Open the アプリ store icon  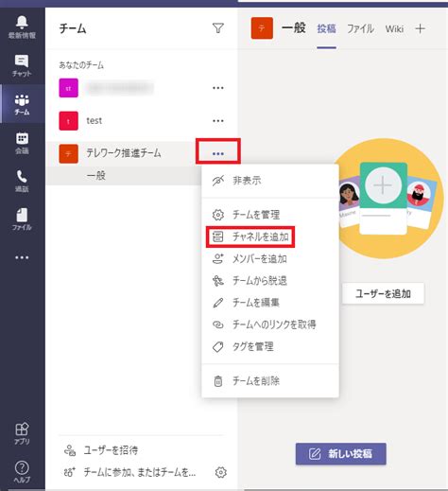tap(22, 433)
